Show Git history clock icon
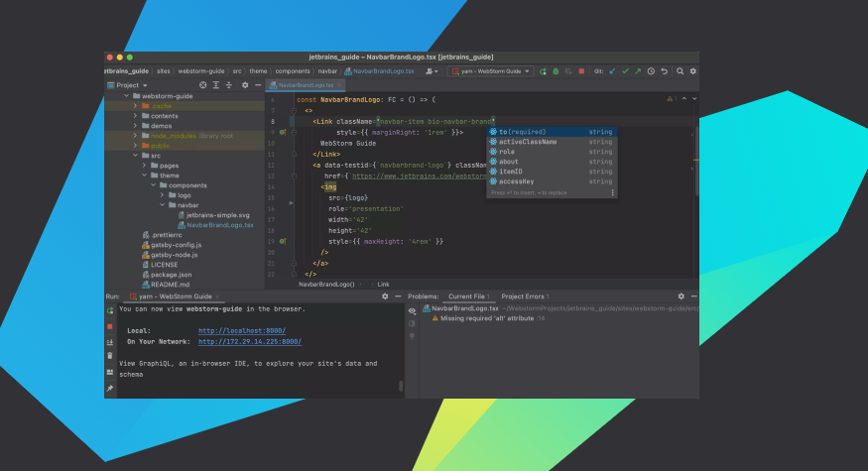This screenshot has height=471, width=868. pyautogui.click(x=651, y=71)
